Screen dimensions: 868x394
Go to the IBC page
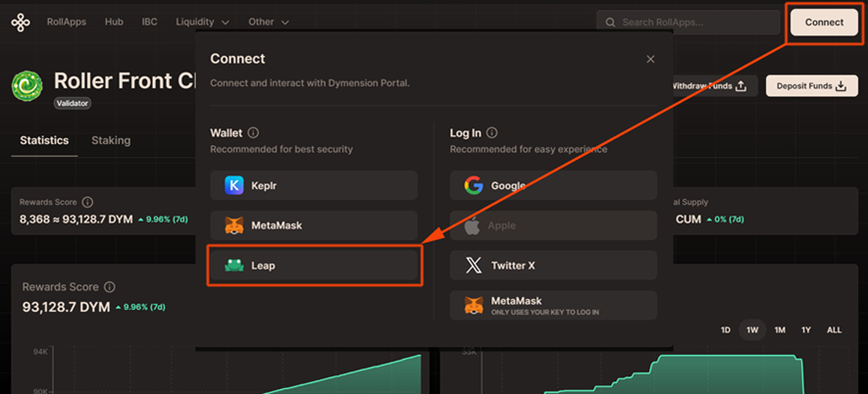tap(149, 23)
